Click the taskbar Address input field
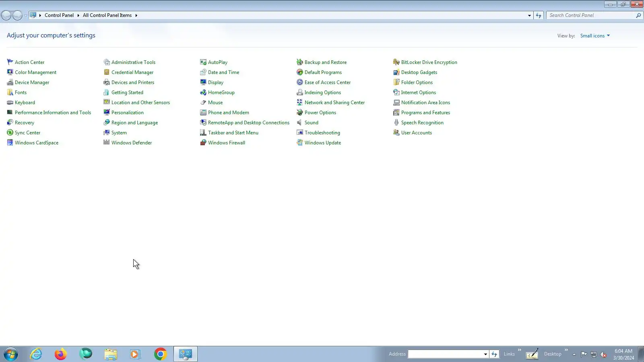The height and width of the screenshot is (362, 644). click(x=445, y=354)
